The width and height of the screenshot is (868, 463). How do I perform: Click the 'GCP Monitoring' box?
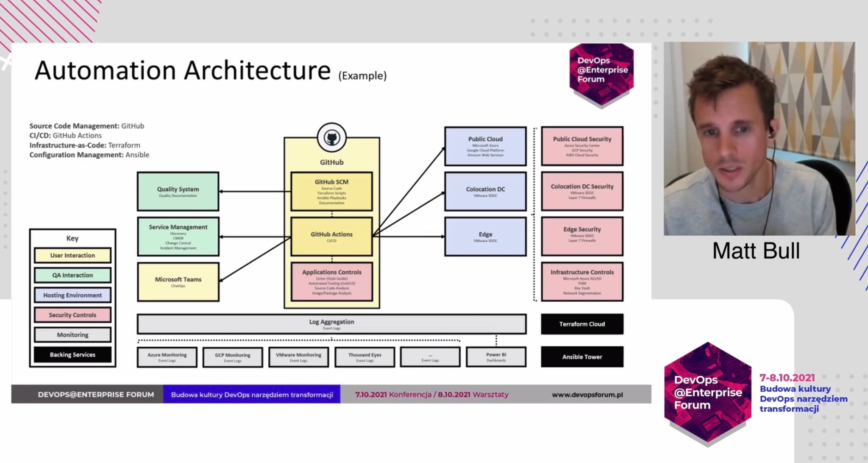233,357
